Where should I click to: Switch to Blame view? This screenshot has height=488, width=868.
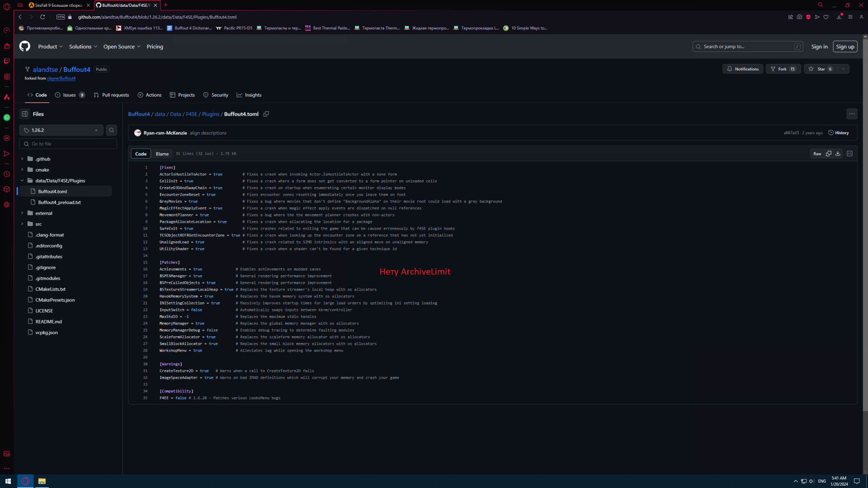click(x=162, y=154)
